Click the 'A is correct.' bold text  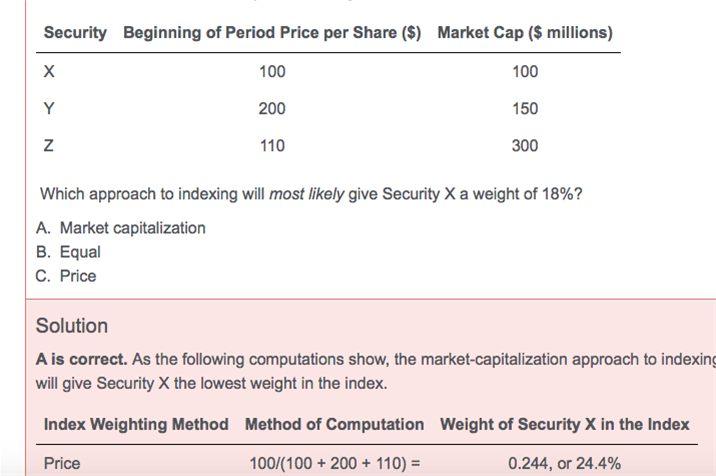pos(81,360)
